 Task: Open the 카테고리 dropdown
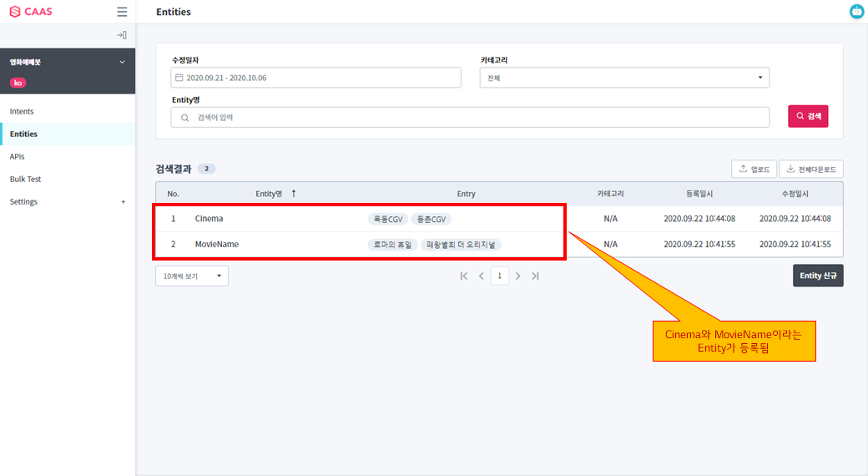624,78
